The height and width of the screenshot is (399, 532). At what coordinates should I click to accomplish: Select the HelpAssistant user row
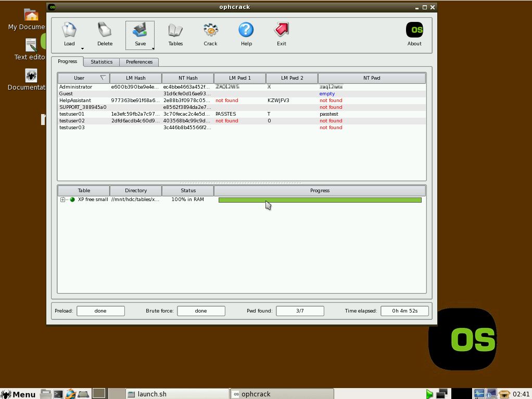point(242,101)
